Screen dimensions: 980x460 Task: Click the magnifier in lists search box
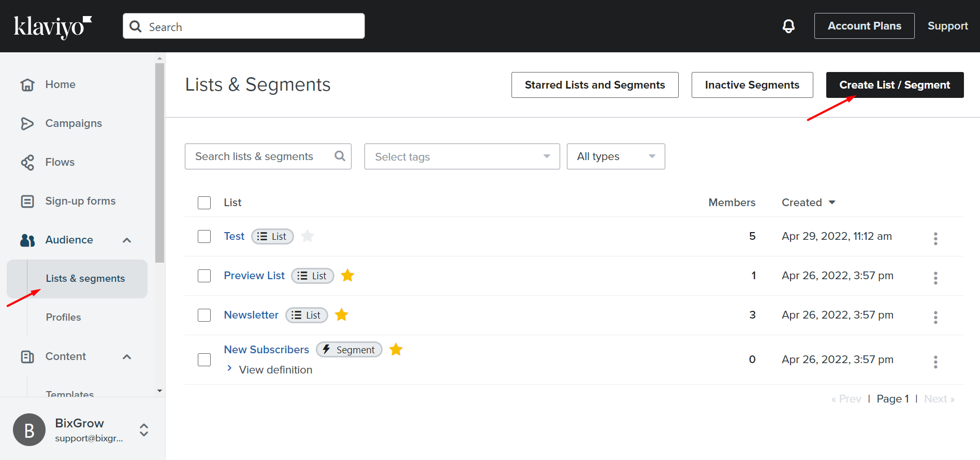pos(340,156)
